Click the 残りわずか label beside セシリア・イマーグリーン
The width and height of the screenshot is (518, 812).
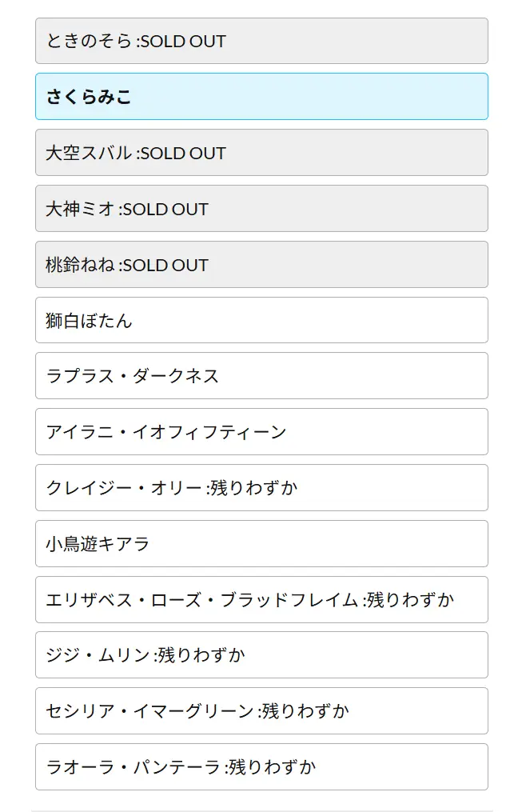(x=306, y=711)
